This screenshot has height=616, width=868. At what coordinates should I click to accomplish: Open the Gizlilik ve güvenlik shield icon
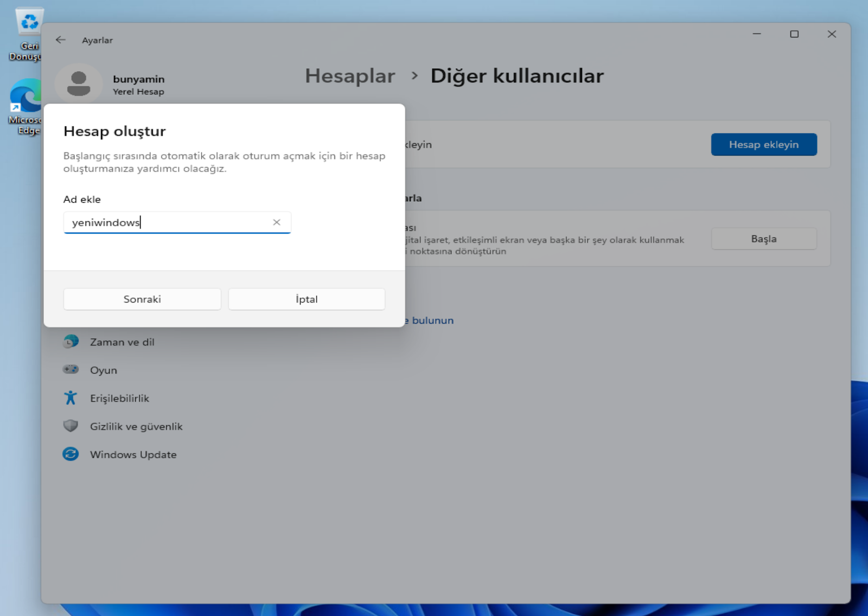point(71,426)
